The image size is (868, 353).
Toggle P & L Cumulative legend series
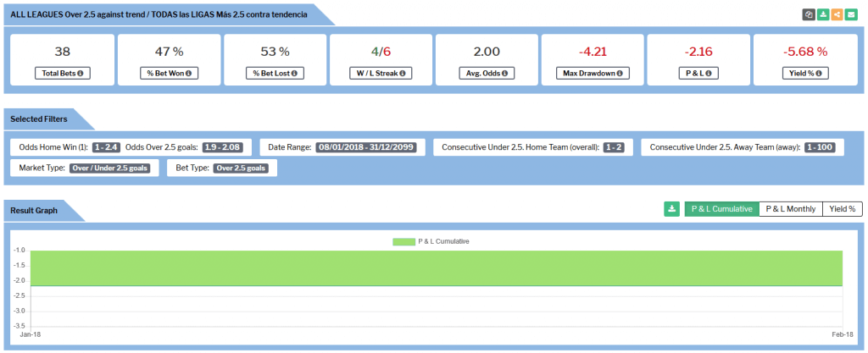(433, 241)
